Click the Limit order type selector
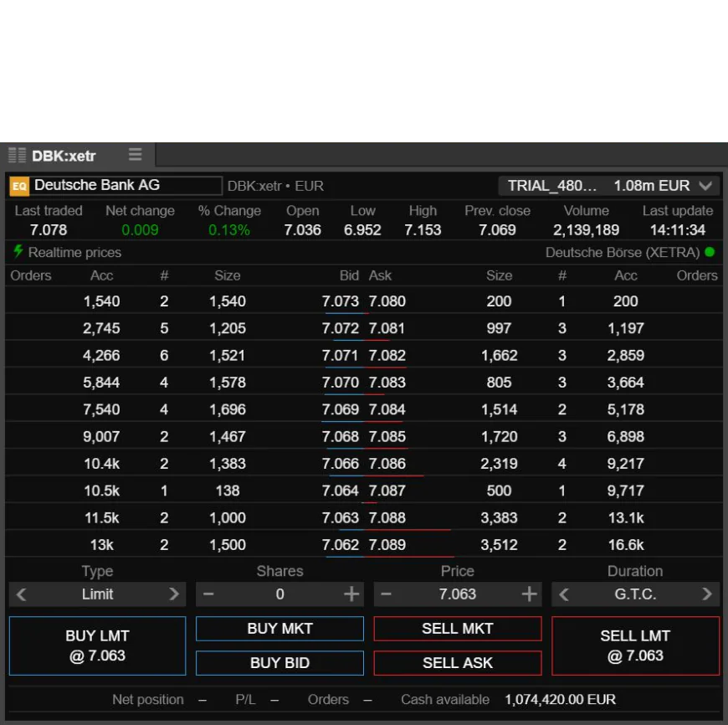The image size is (728, 725). tap(98, 594)
